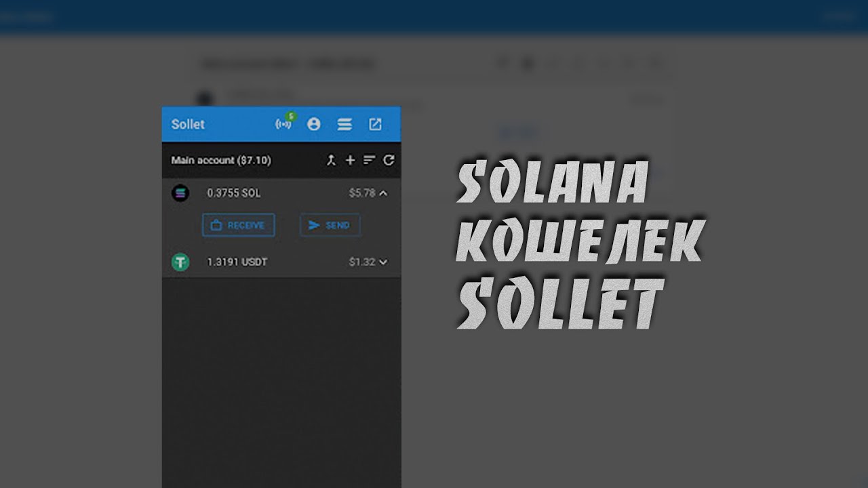Refresh balances with the refresh icon
This screenshot has height=488, width=868.
point(389,161)
